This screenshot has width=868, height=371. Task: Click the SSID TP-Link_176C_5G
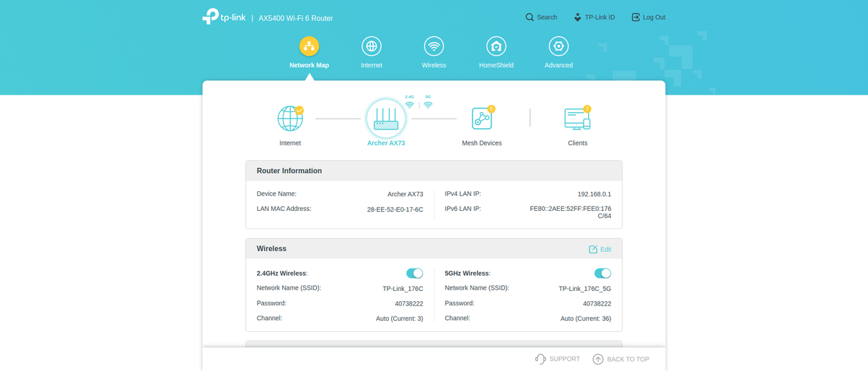(x=585, y=289)
